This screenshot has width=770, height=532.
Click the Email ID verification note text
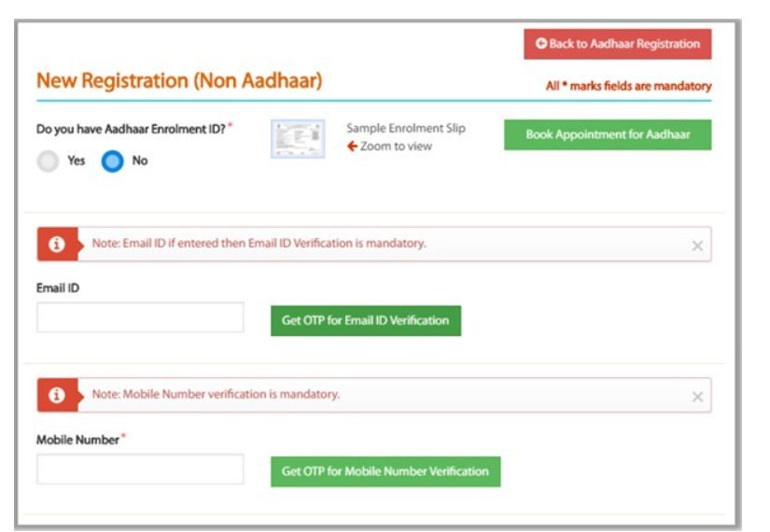click(x=259, y=244)
